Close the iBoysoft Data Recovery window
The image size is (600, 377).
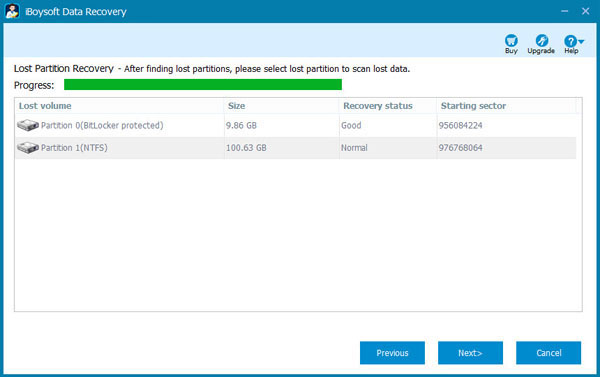tap(585, 11)
